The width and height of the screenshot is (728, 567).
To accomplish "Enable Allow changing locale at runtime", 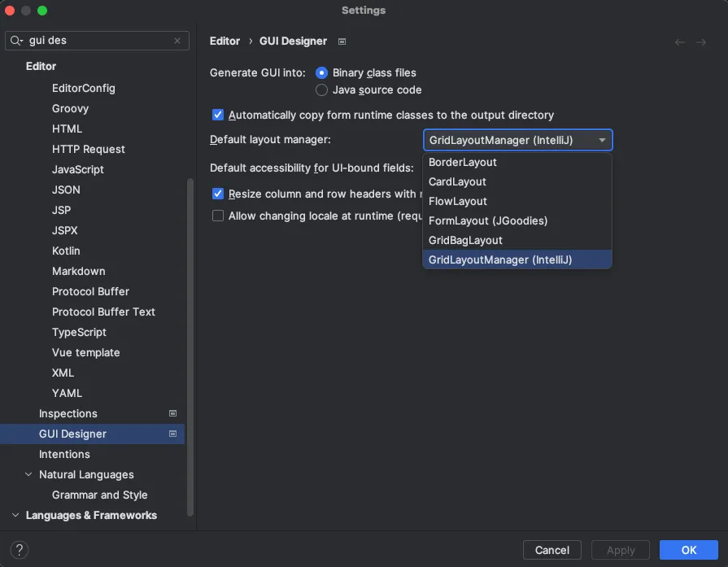I will pyautogui.click(x=218, y=216).
